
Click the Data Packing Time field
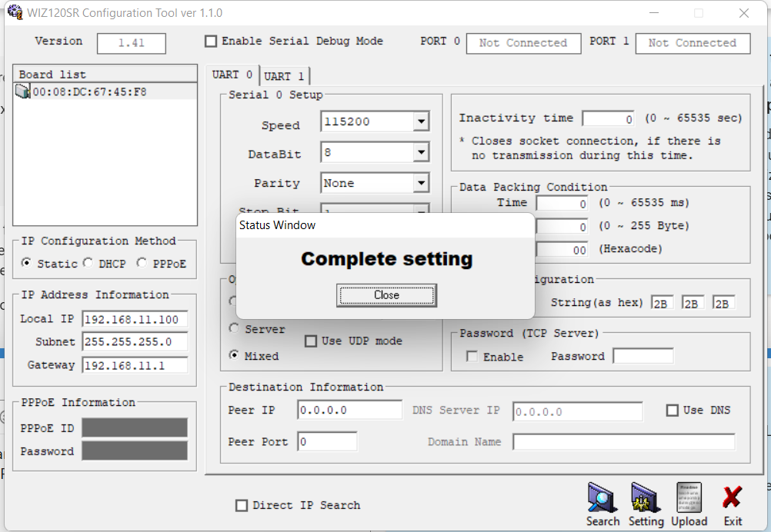pos(562,203)
